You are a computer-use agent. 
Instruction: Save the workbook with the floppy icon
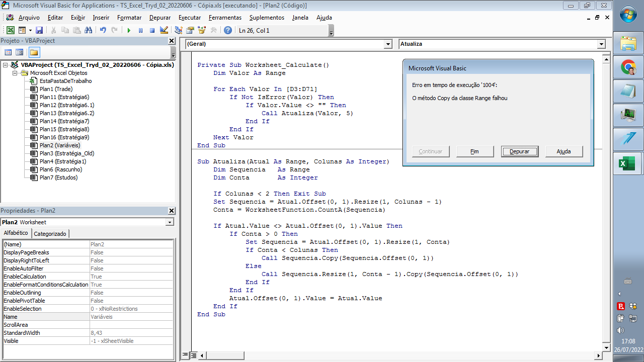(39, 30)
